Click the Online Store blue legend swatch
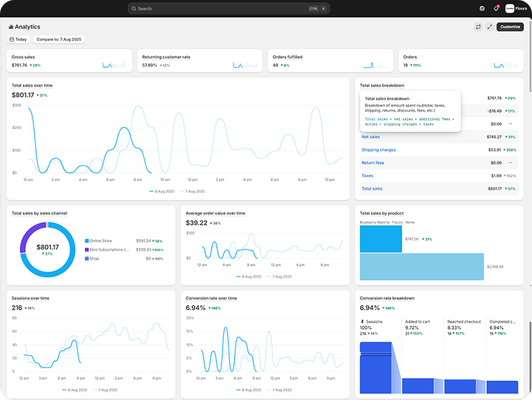Screen dimensions: 532x400 coord(87,241)
